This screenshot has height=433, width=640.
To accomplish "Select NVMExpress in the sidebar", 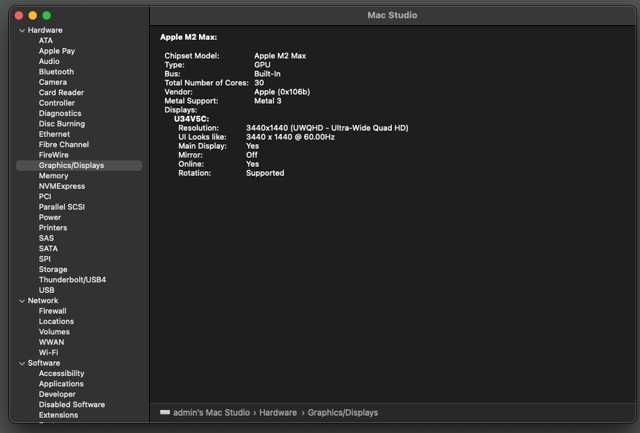I will coord(62,186).
